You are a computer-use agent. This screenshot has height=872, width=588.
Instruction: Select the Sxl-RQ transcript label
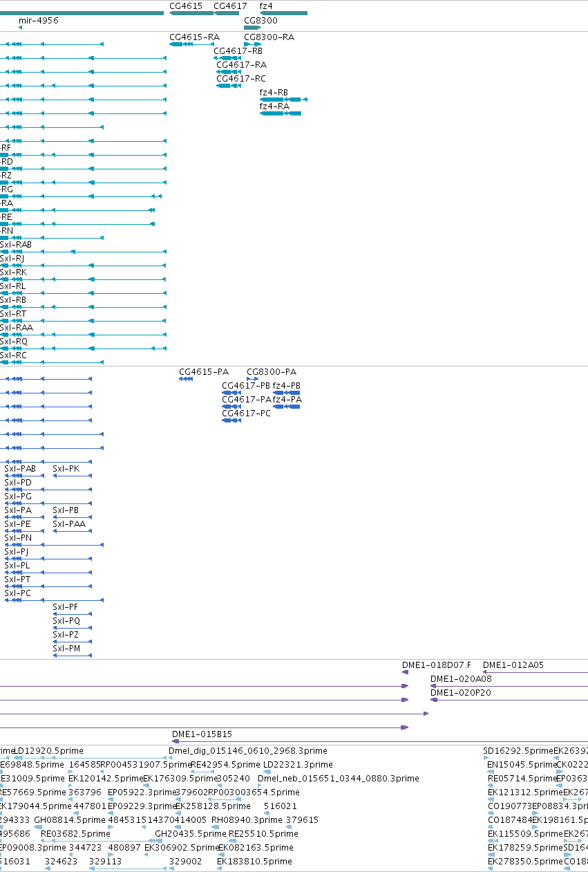coord(14,341)
